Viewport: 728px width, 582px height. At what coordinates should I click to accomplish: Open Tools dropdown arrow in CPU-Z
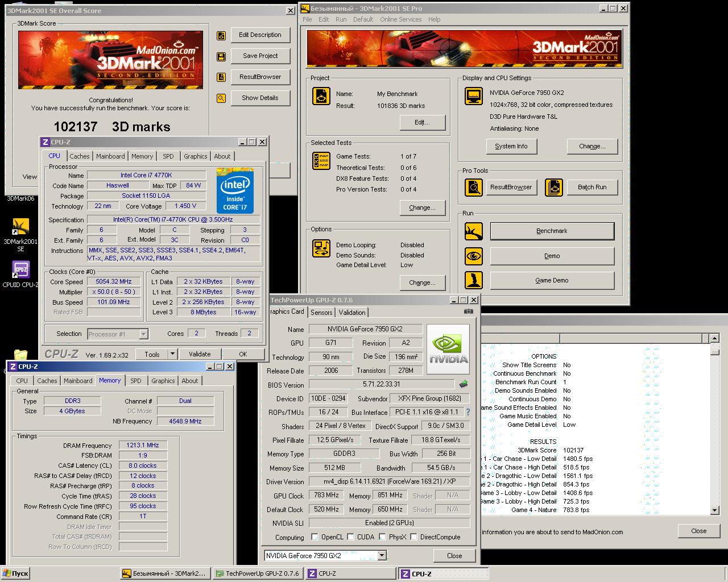tap(172, 354)
